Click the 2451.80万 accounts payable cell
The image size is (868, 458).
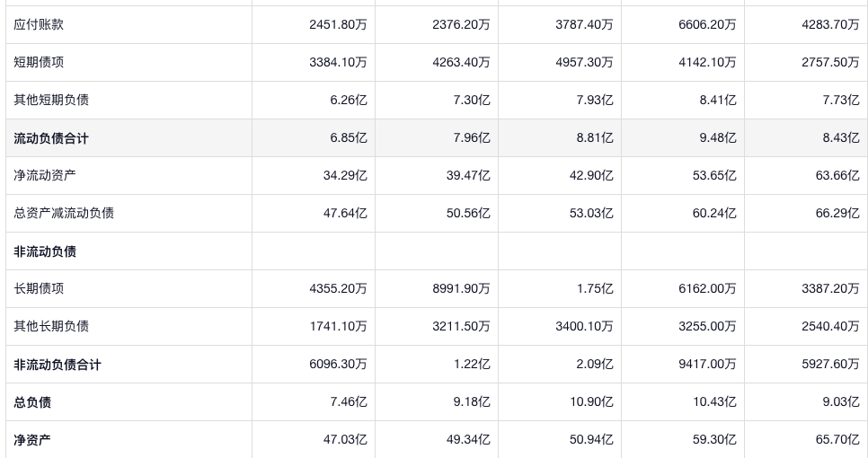pos(338,25)
